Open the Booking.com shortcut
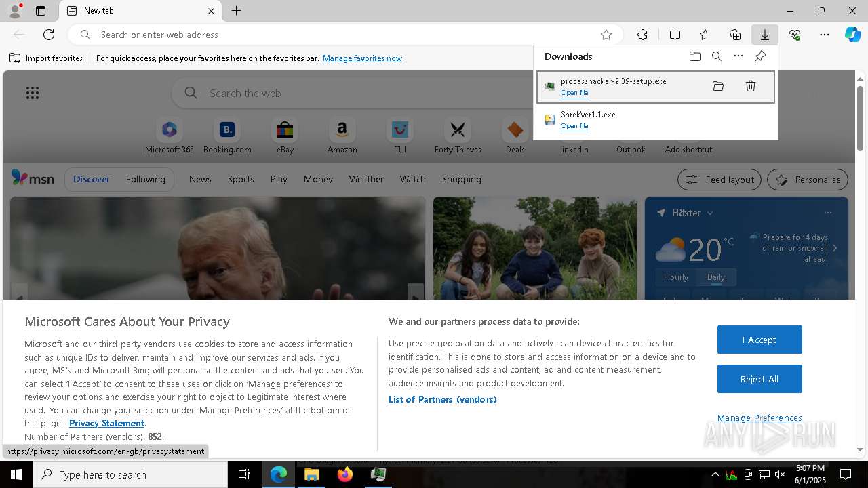Image resolution: width=868 pixels, height=488 pixels. (227, 136)
